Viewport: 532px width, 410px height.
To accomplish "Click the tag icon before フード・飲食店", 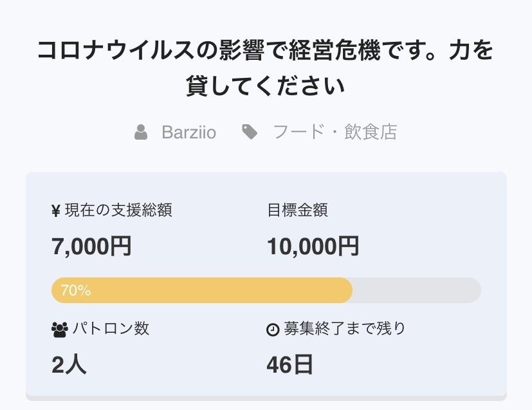I will point(250,133).
